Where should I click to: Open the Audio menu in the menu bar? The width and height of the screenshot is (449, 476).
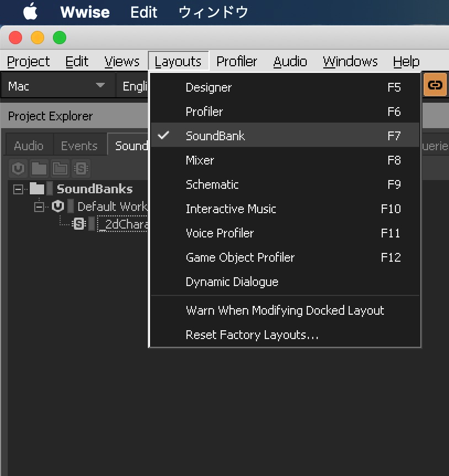point(290,61)
